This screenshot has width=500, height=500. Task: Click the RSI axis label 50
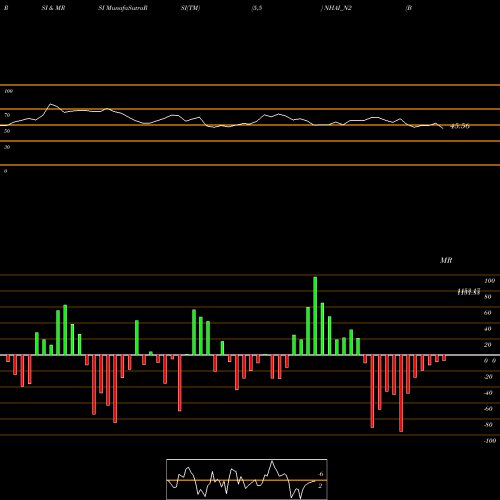(7, 131)
